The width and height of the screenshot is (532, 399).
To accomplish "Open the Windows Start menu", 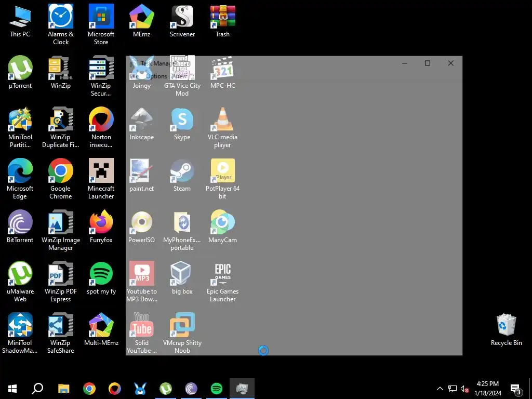I will [x=12, y=389].
